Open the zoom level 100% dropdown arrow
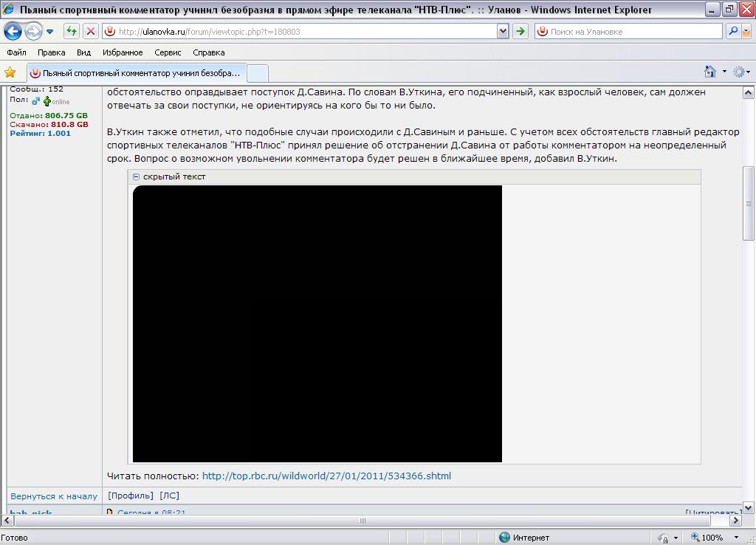 tap(735, 538)
